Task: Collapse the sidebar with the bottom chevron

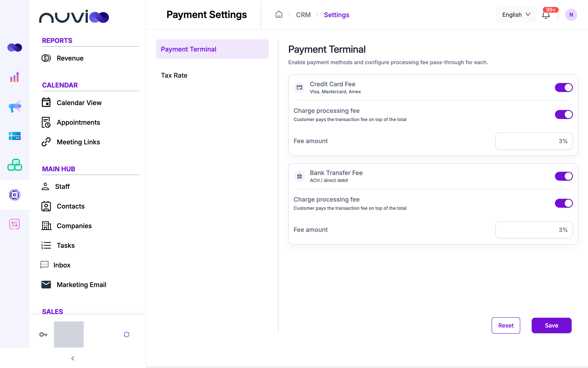Action: [x=73, y=358]
